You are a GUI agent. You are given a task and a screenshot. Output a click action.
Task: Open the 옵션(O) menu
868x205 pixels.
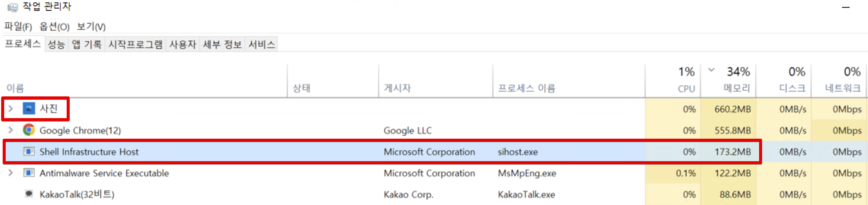[x=54, y=26]
